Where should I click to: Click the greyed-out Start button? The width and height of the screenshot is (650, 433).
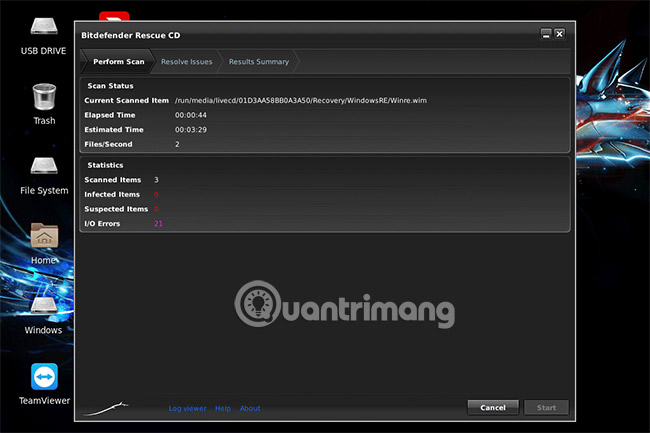(546, 408)
